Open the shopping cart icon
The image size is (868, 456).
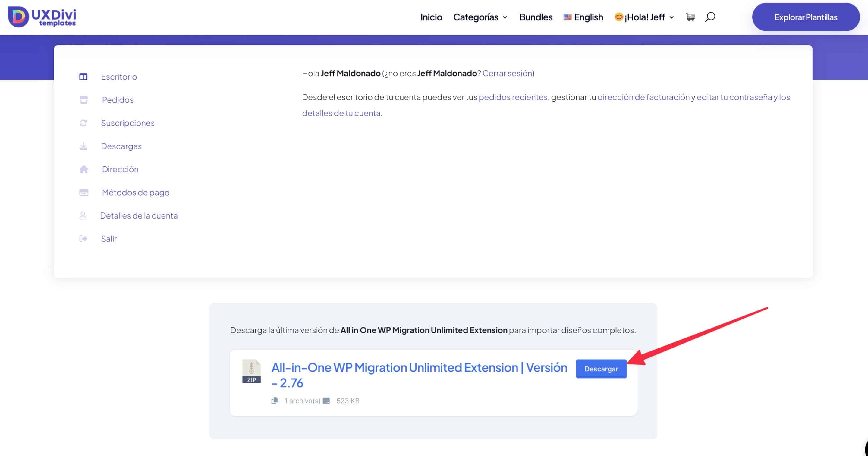click(690, 17)
